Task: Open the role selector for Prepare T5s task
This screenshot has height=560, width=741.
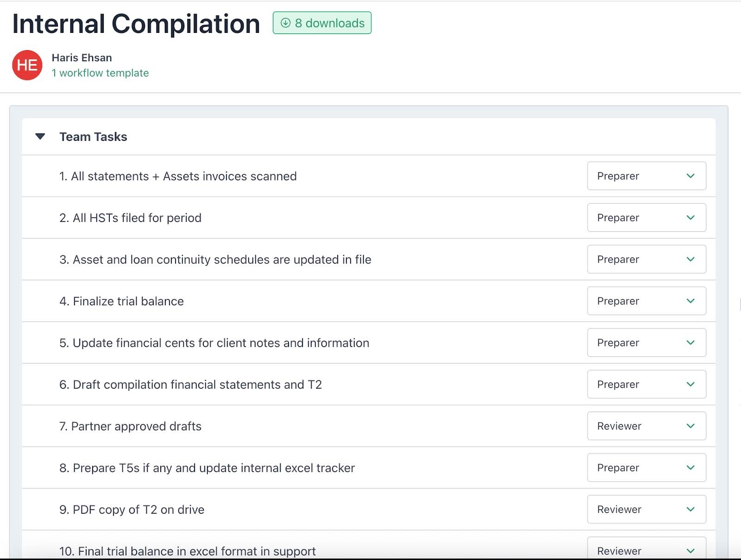Action: pyautogui.click(x=647, y=467)
